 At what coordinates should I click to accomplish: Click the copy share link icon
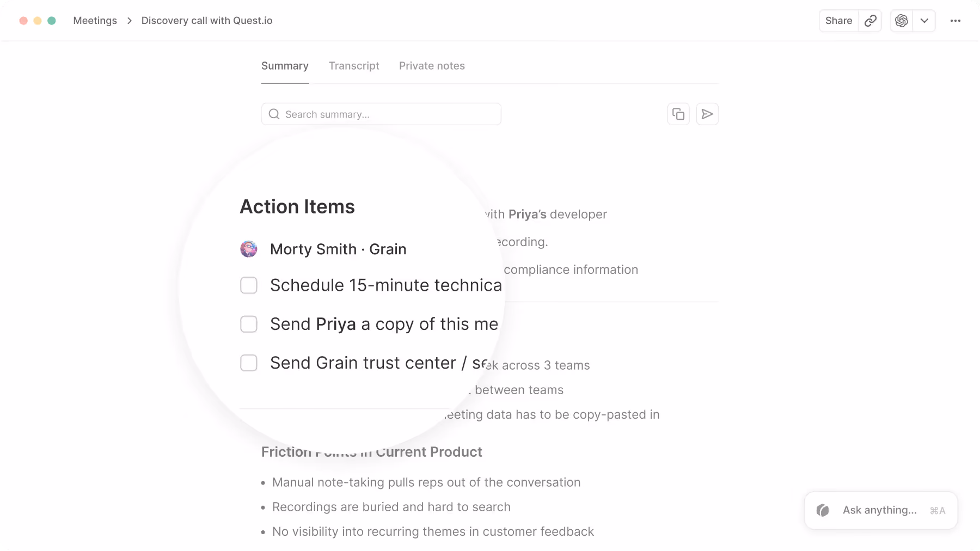869,21
